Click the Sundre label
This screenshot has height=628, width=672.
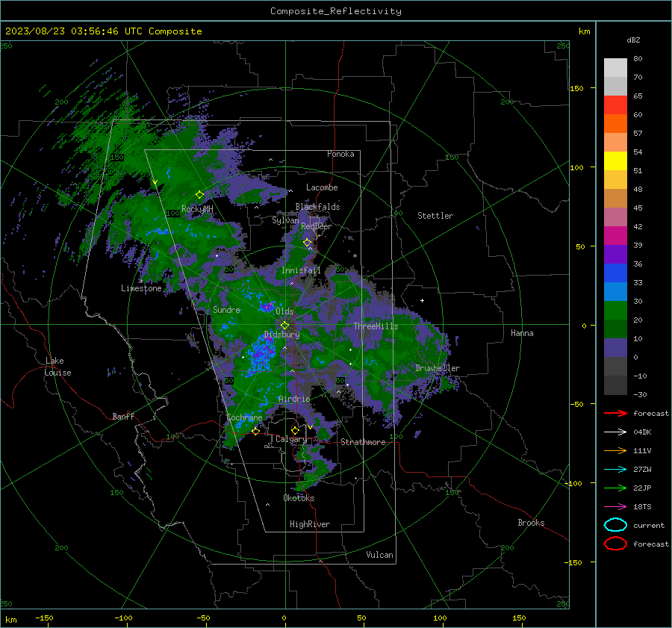point(226,309)
